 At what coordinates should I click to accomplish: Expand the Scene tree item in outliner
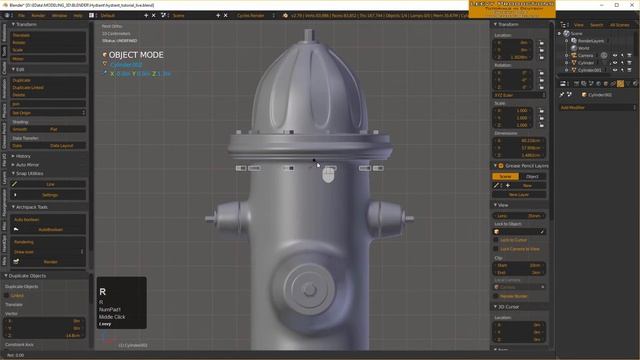coord(560,33)
